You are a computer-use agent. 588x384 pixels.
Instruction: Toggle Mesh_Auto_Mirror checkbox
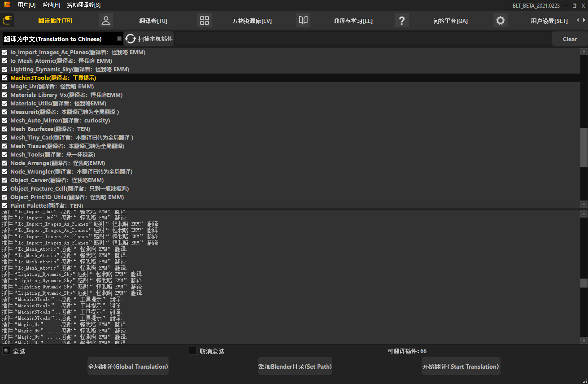coord(5,121)
